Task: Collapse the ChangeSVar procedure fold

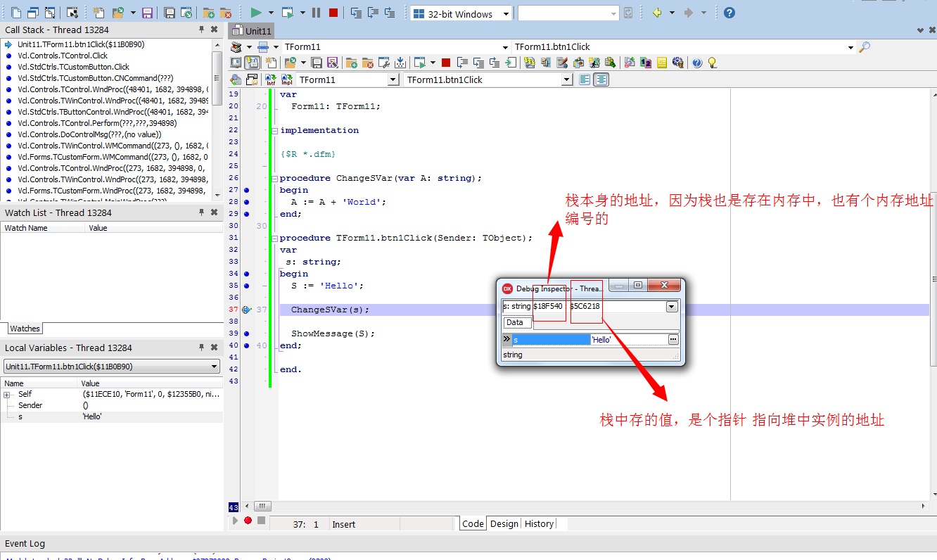Action: point(274,179)
